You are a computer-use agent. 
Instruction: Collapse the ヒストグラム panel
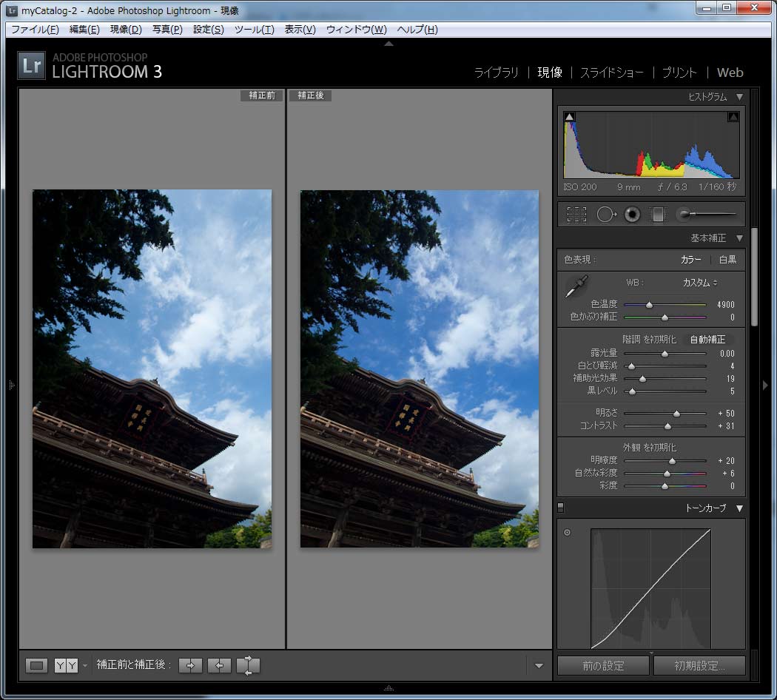click(x=739, y=97)
